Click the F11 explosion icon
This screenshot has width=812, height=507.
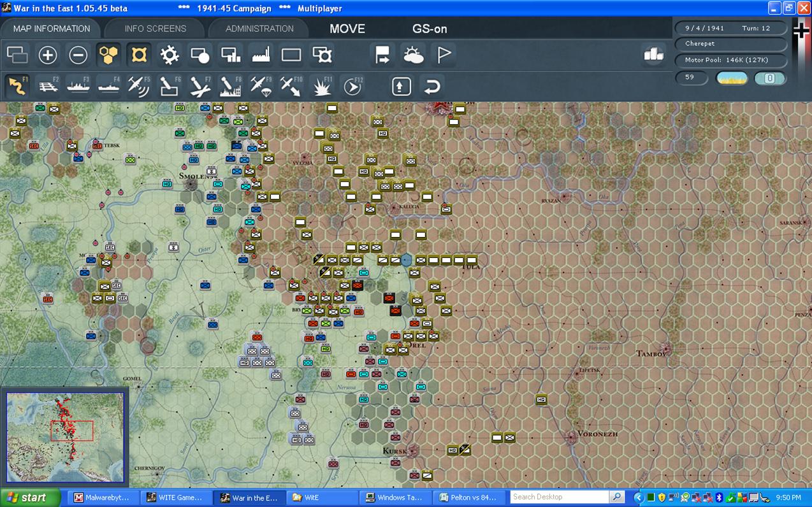[323, 86]
